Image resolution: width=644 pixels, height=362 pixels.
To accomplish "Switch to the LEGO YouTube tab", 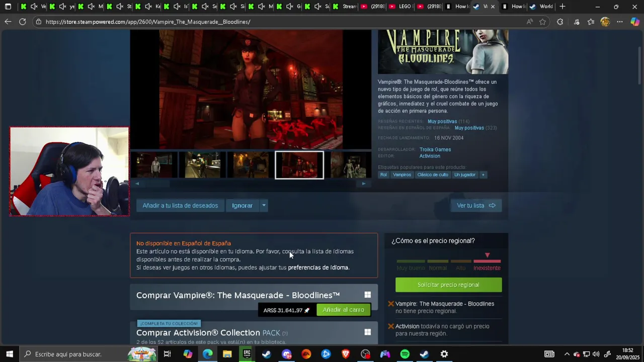I will click(x=399, y=7).
